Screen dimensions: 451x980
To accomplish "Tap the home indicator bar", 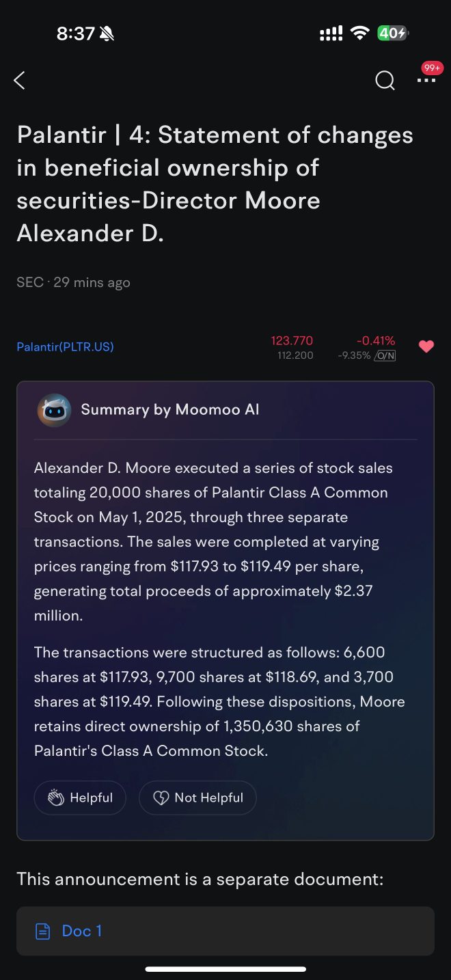I will pyautogui.click(x=225, y=969).
